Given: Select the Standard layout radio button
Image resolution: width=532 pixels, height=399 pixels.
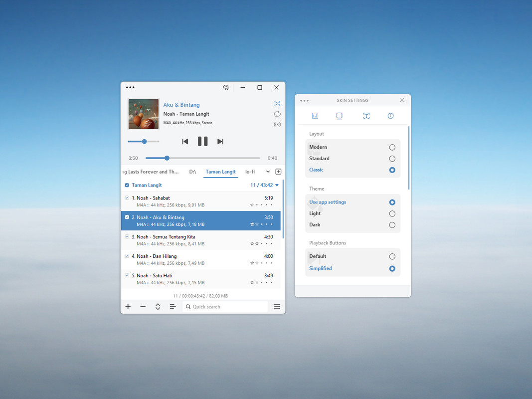Looking at the screenshot, I should pos(392,159).
